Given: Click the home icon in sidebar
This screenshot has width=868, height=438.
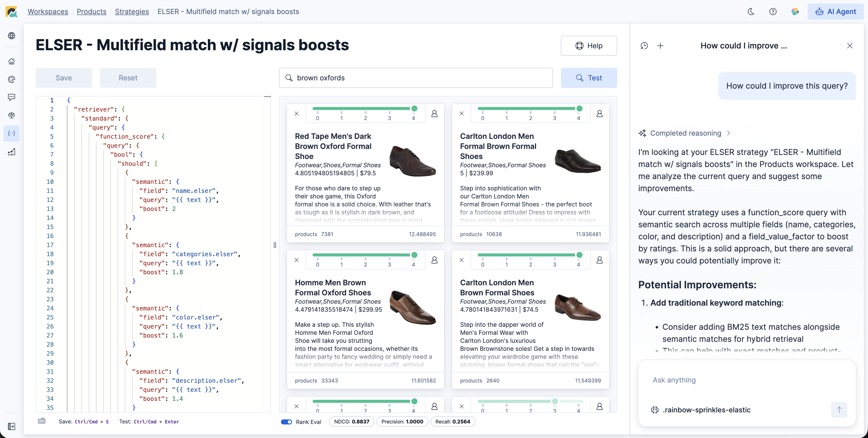Looking at the screenshot, I should 12,61.
